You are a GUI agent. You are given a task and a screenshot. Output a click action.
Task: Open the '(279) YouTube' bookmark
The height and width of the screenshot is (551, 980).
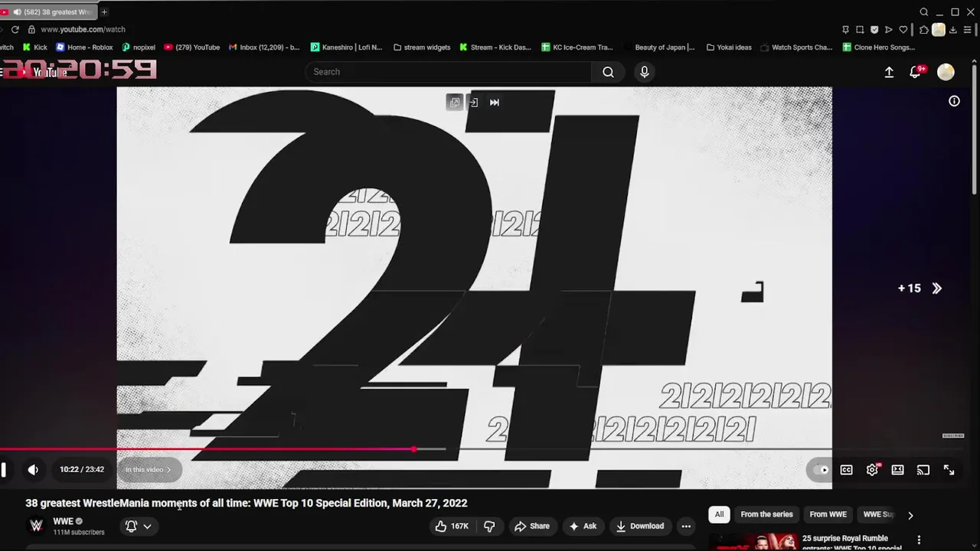click(x=191, y=47)
